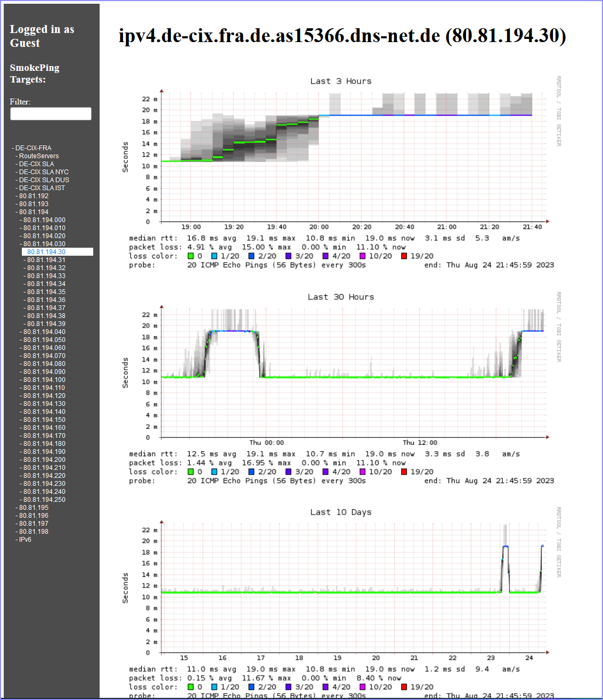Open the 80.81.198 group
The image size is (603, 700).
point(34,532)
